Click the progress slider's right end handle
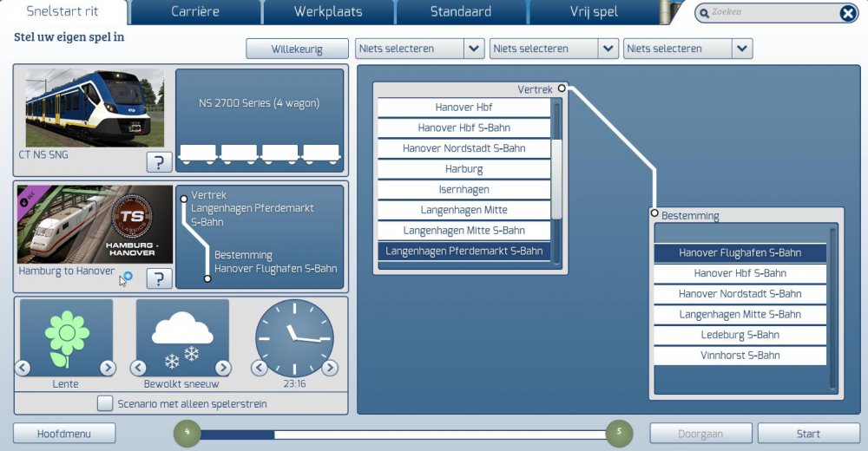Image resolution: width=868 pixels, height=451 pixels. click(619, 433)
